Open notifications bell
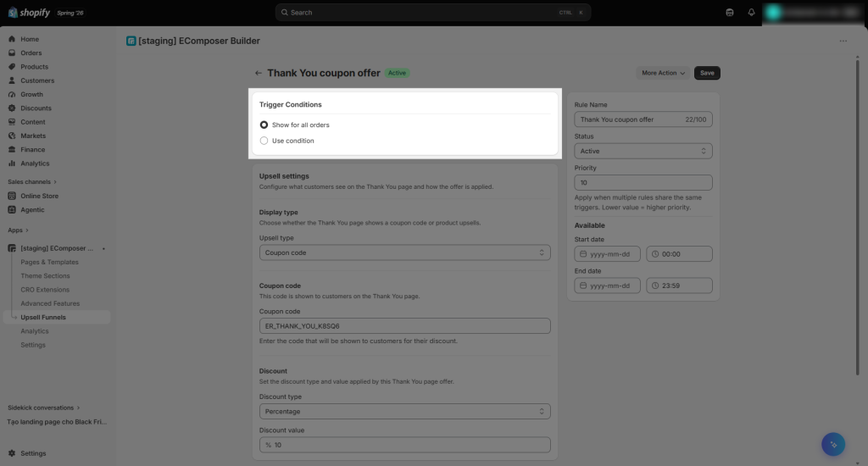Image resolution: width=868 pixels, height=466 pixels. pos(751,12)
